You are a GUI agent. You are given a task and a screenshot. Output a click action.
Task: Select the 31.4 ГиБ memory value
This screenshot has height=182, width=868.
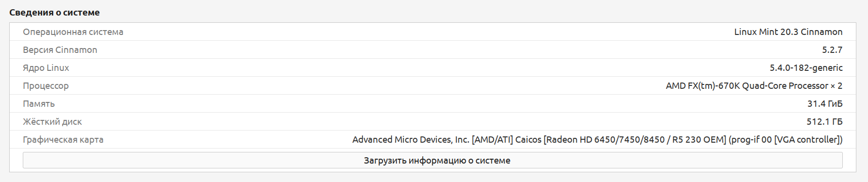pos(825,104)
